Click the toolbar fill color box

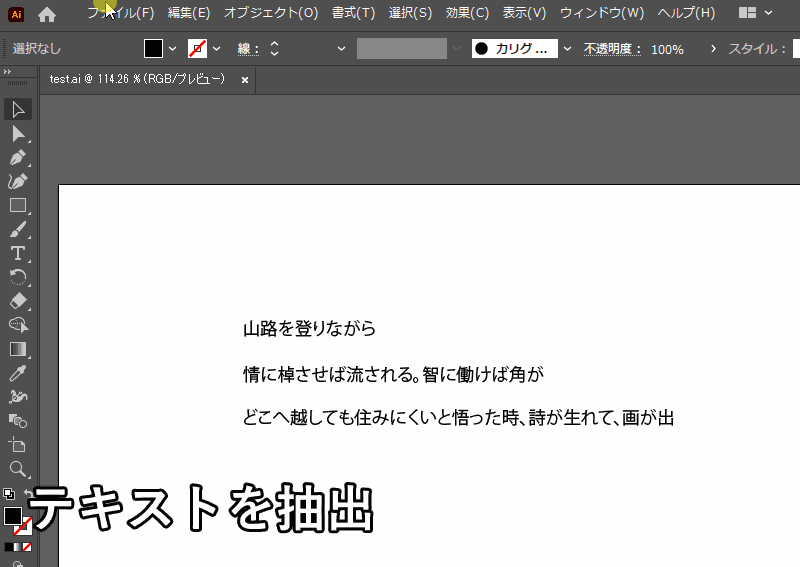(12, 515)
